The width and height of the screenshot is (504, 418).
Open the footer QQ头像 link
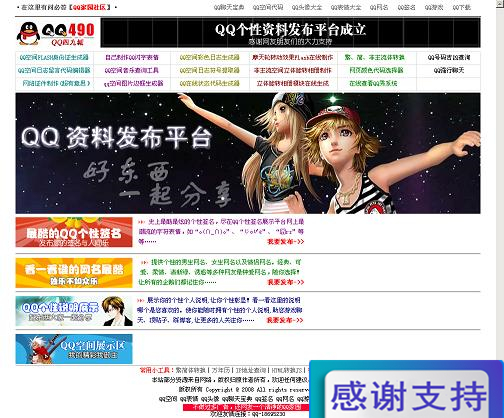coord(210,399)
